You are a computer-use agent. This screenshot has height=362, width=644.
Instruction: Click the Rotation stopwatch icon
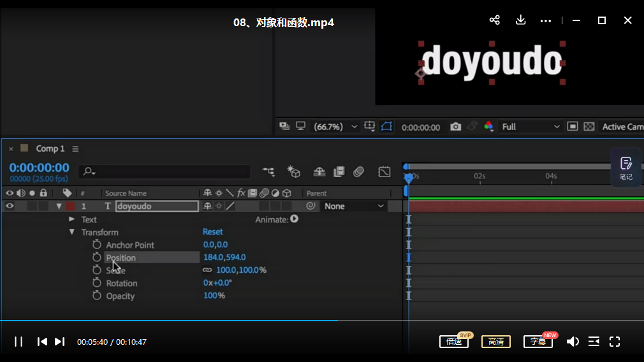pyautogui.click(x=96, y=283)
